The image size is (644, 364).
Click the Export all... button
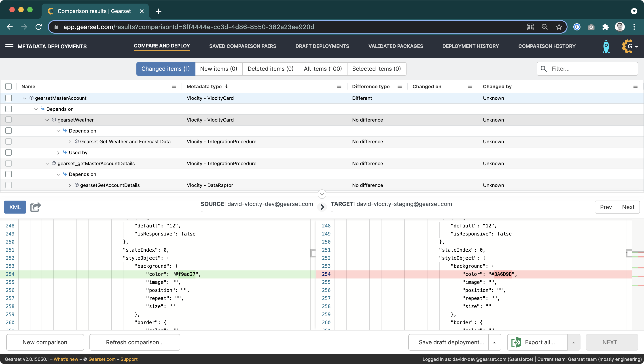coord(537,343)
